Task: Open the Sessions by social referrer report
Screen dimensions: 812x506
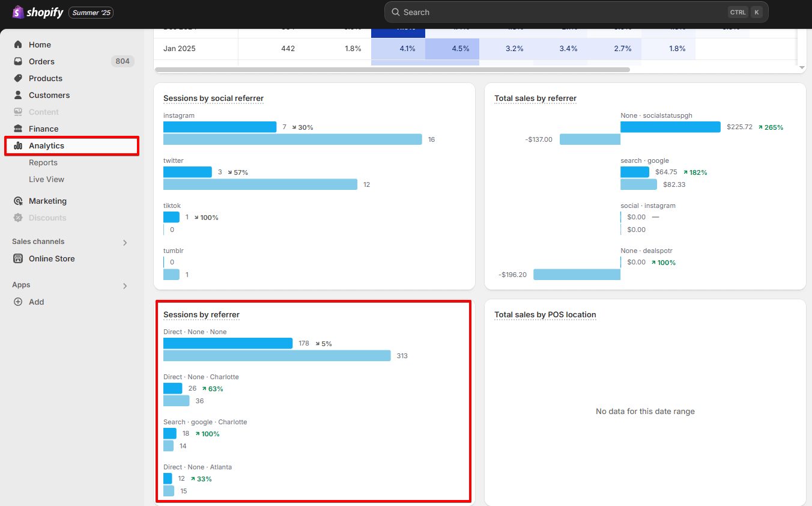Action: (213, 98)
